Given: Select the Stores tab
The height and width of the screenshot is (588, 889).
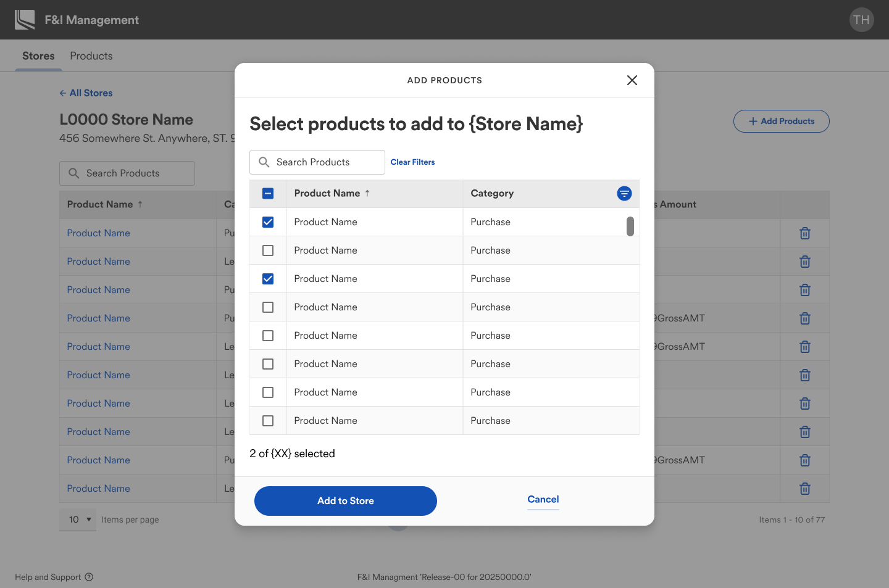Looking at the screenshot, I should coord(38,56).
